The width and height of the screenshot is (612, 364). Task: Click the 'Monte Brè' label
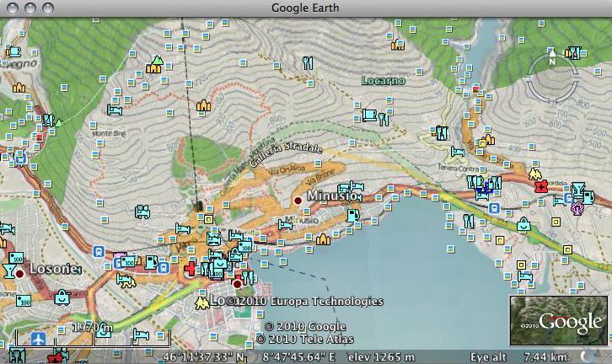[x=109, y=133]
